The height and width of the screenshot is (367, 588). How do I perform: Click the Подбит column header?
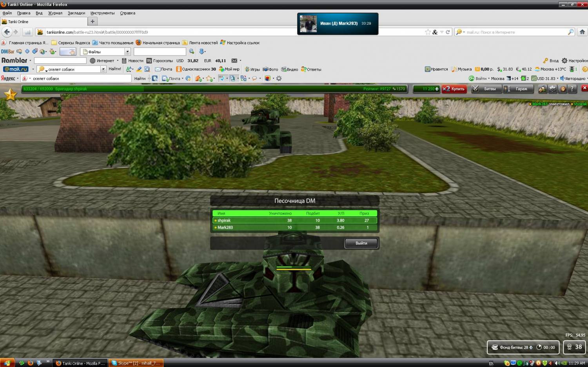[x=313, y=213]
